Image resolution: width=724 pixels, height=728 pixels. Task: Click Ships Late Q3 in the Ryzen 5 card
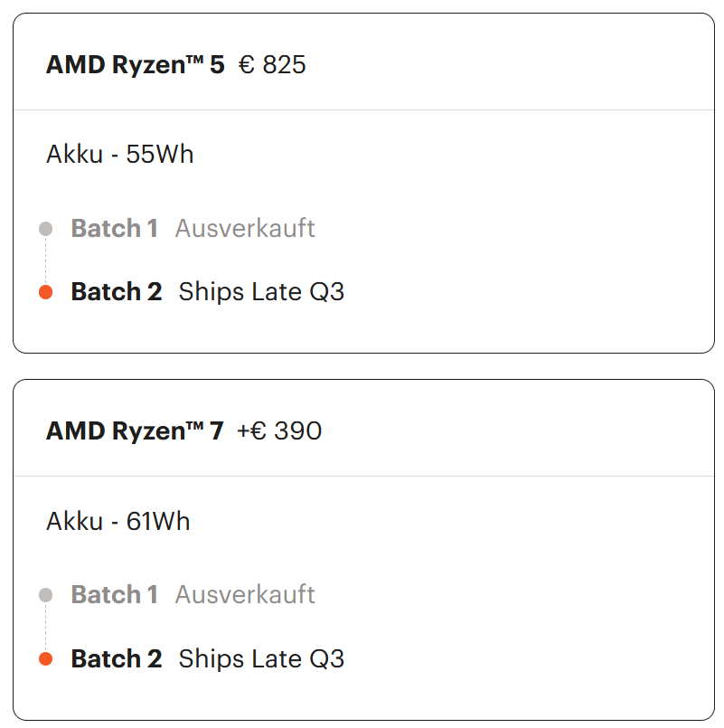[261, 292]
